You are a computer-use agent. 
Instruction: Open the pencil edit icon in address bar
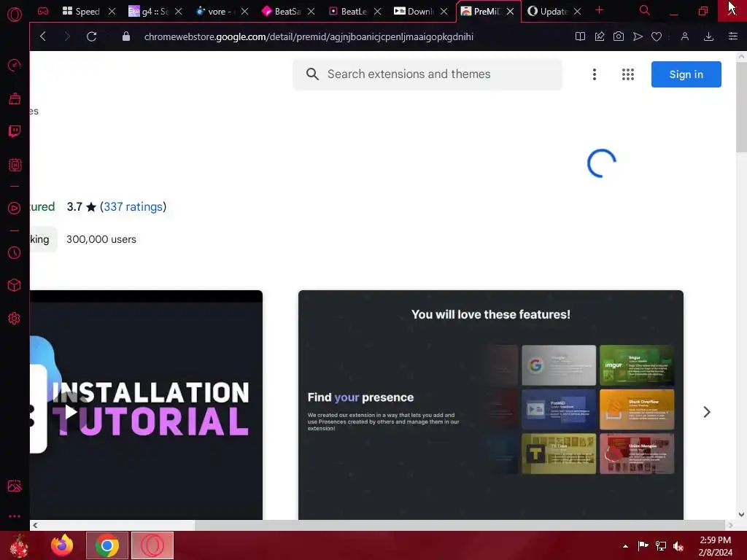tap(600, 36)
